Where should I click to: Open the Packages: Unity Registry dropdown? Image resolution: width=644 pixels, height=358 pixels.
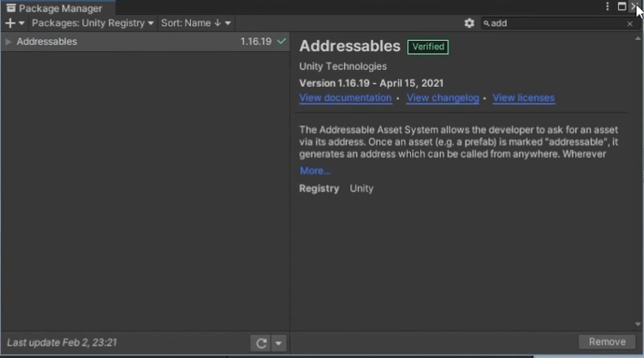click(x=92, y=23)
